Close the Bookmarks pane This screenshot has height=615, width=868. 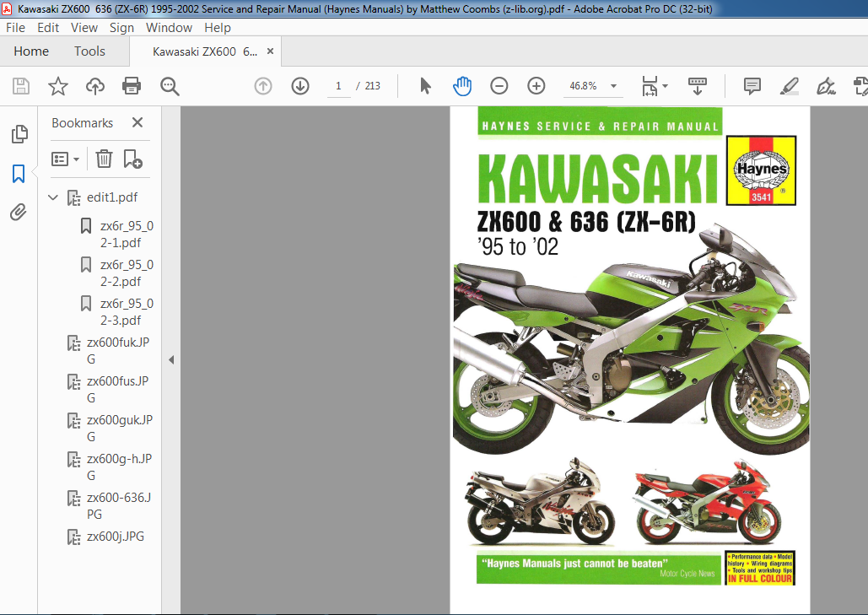pos(137,122)
